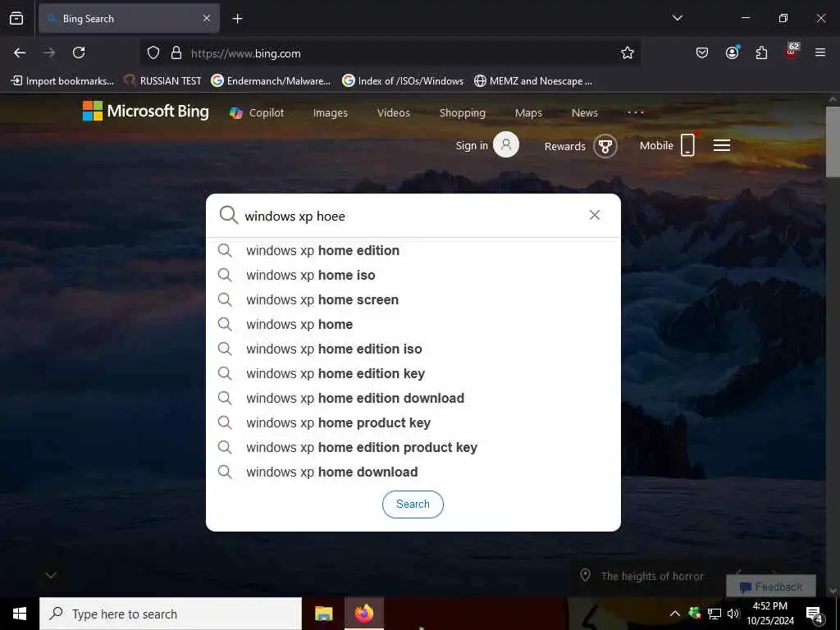Select suggestion windows xp home product key

tap(413, 422)
